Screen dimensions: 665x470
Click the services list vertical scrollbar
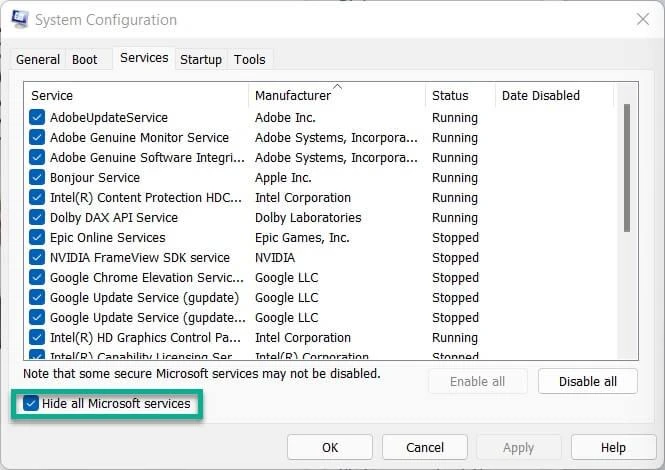[x=628, y=165]
